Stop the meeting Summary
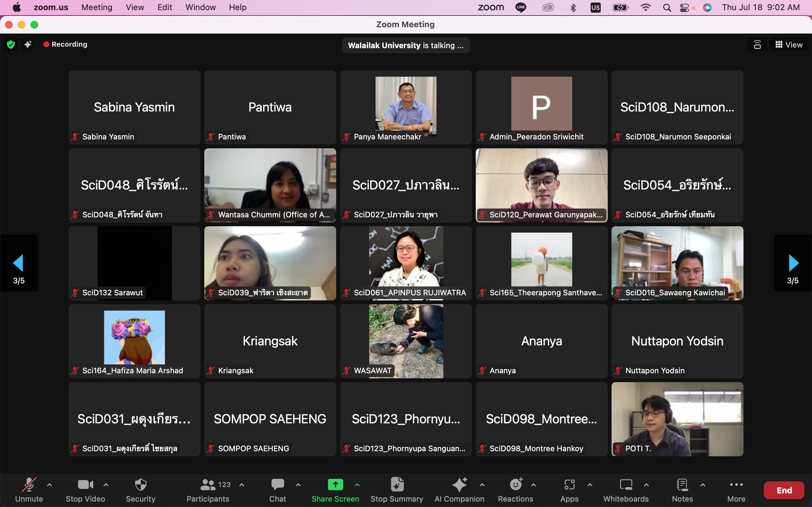Viewport: 812px width, 507px height. [x=397, y=485]
